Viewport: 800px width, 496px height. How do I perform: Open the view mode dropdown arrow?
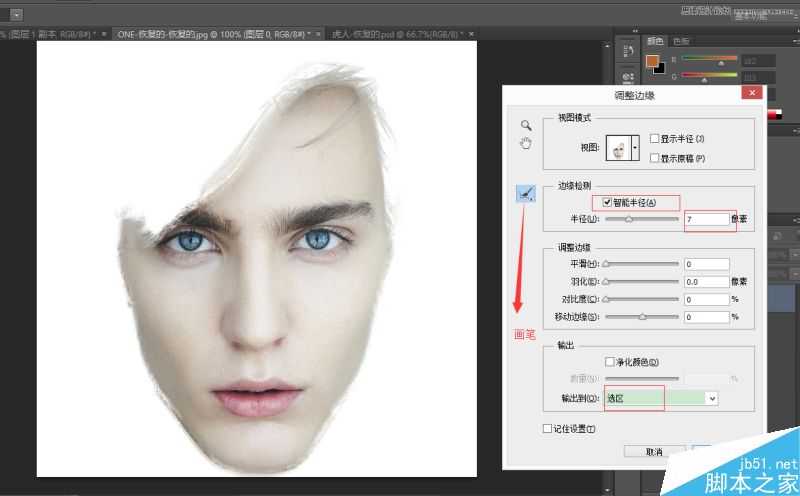635,146
